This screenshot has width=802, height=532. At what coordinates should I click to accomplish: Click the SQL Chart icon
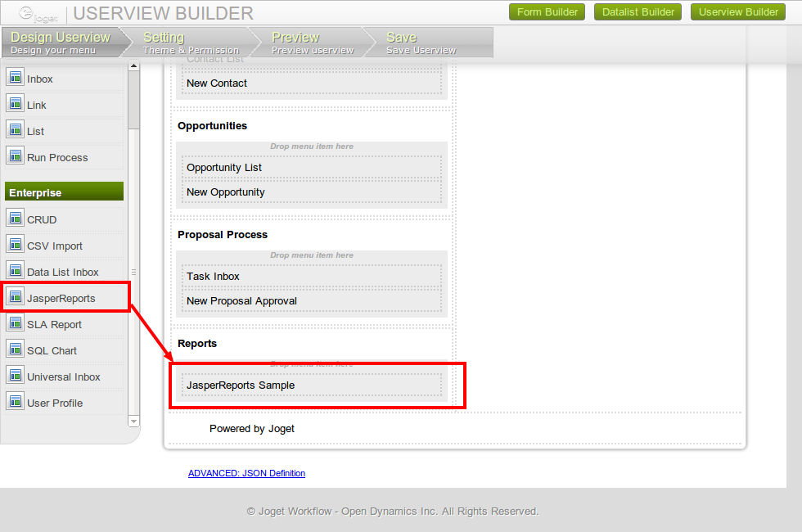(16, 349)
